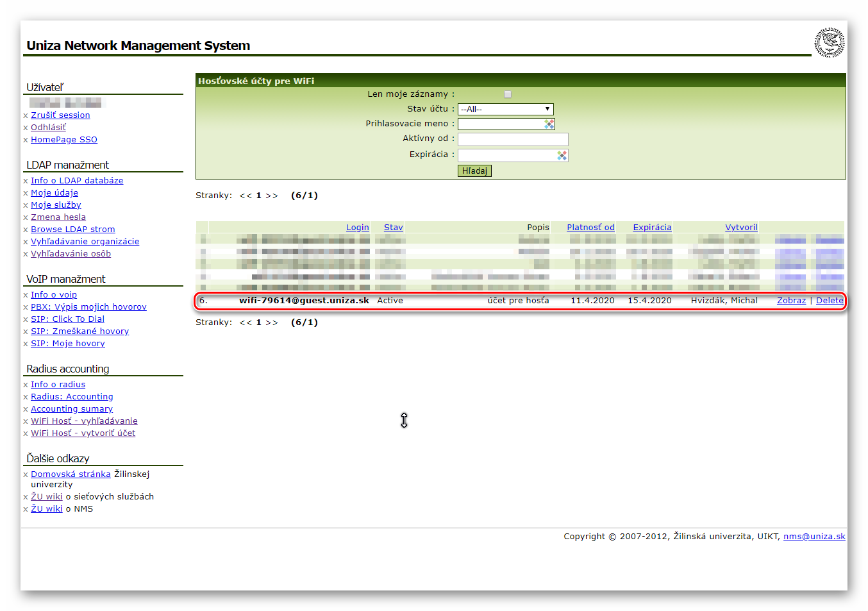Click the Žilina University seal logo
Screen dimensions: 868x611
(x=830, y=43)
